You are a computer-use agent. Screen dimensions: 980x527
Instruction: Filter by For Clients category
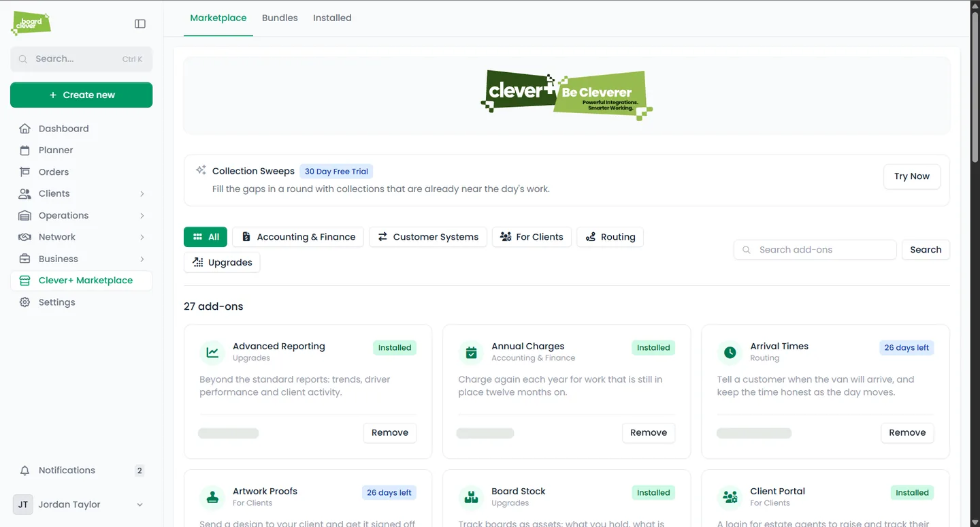(532, 237)
